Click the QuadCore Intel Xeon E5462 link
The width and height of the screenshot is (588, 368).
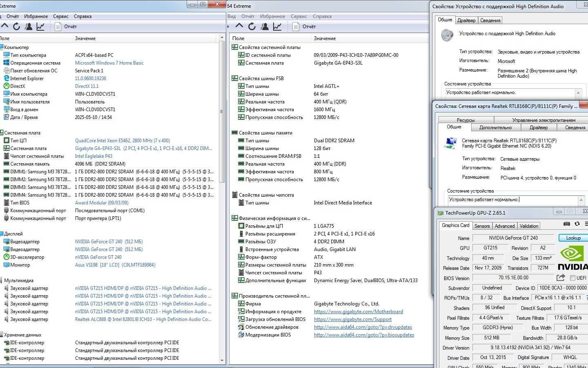click(122, 141)
